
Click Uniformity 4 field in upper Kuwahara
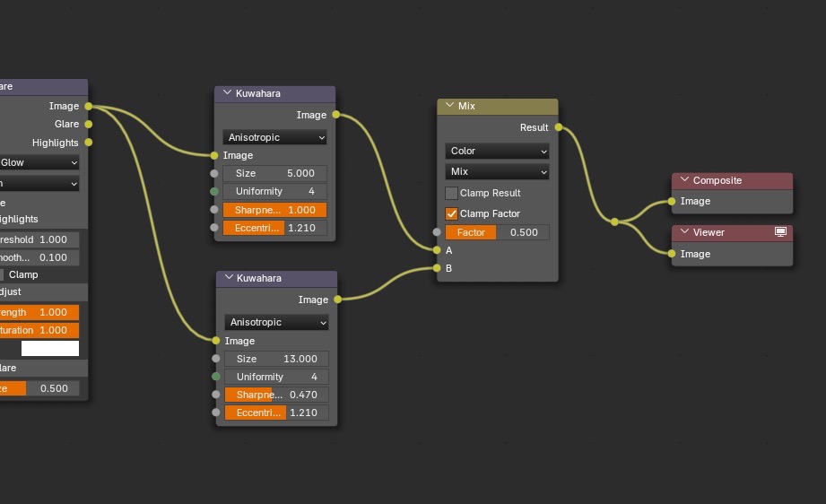(x=275, y=191)
